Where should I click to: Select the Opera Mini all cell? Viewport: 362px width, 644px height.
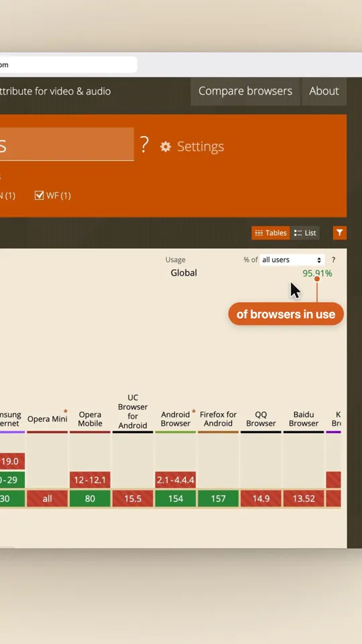coord(47,498)
